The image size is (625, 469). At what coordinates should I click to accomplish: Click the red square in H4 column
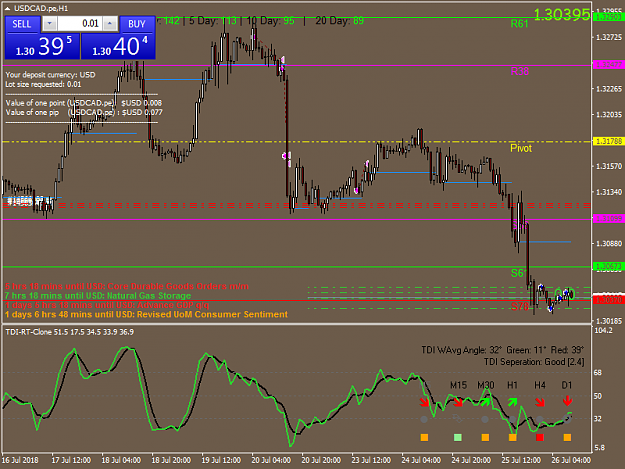point(540,438)
